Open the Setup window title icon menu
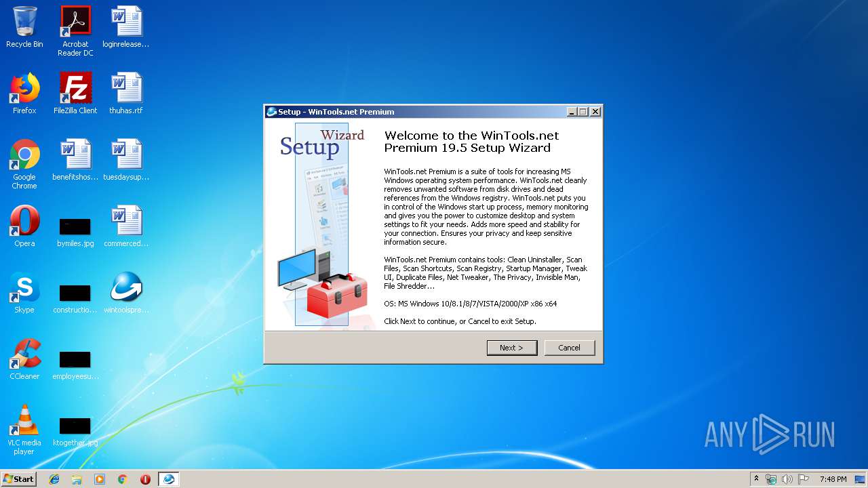The image size is (868, 488). (271, 112)
